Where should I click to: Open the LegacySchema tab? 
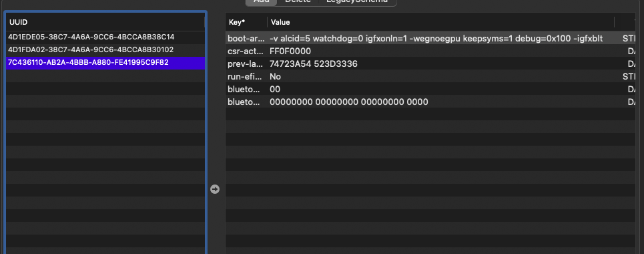357,1
